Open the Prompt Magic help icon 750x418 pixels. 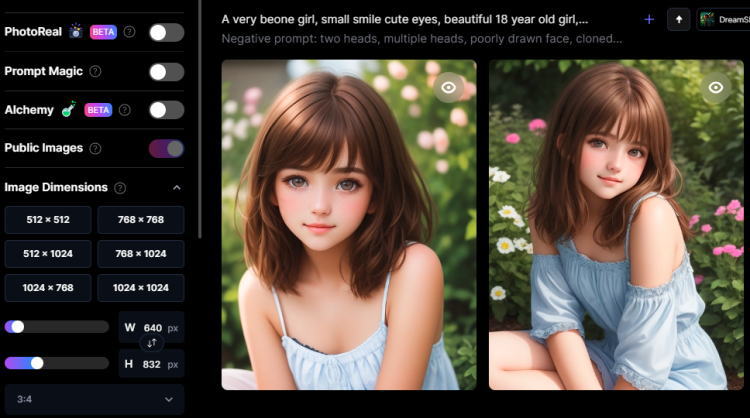tap(95, 71)
